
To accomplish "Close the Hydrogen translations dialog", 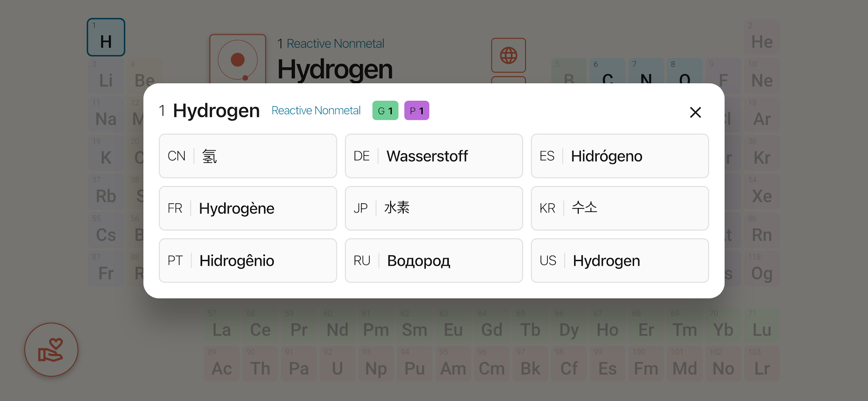I will click(695, 112).
